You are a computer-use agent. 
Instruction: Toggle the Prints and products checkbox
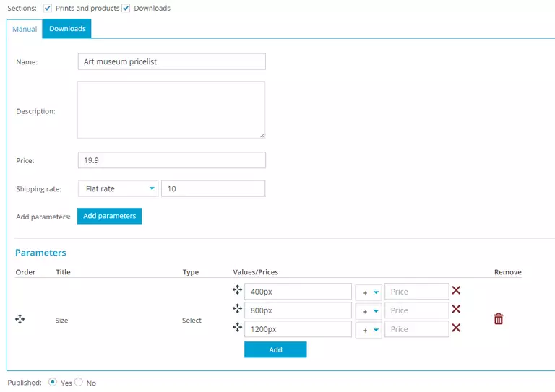(47, 8)
